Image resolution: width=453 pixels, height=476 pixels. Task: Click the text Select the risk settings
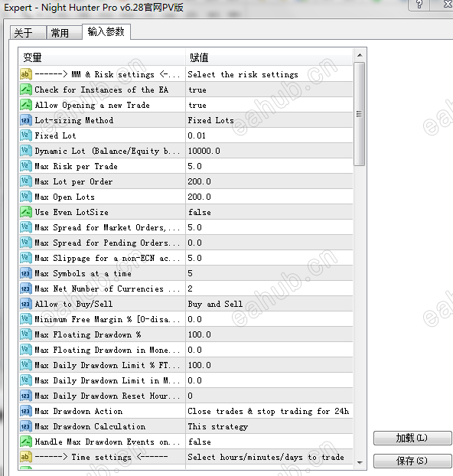click(x=243, y=74)
